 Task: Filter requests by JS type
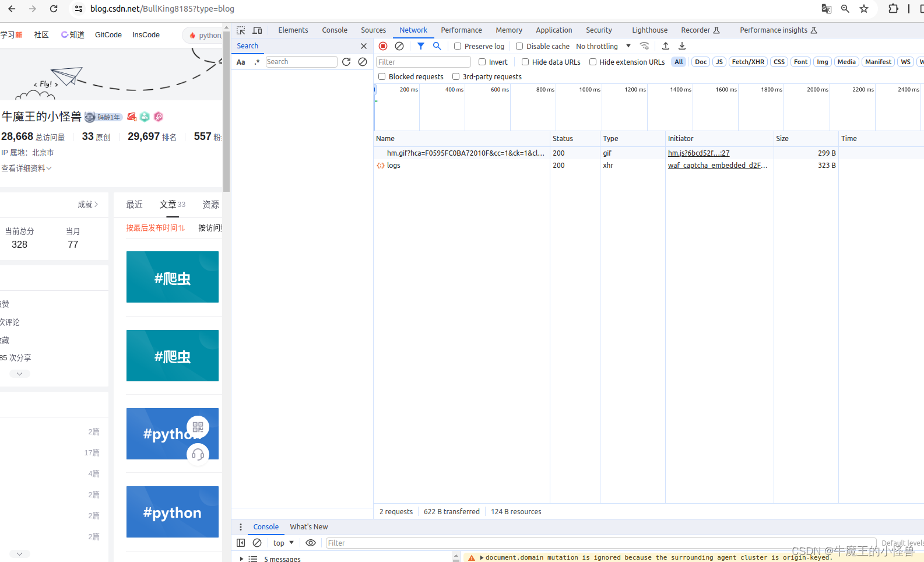(719, 62)
